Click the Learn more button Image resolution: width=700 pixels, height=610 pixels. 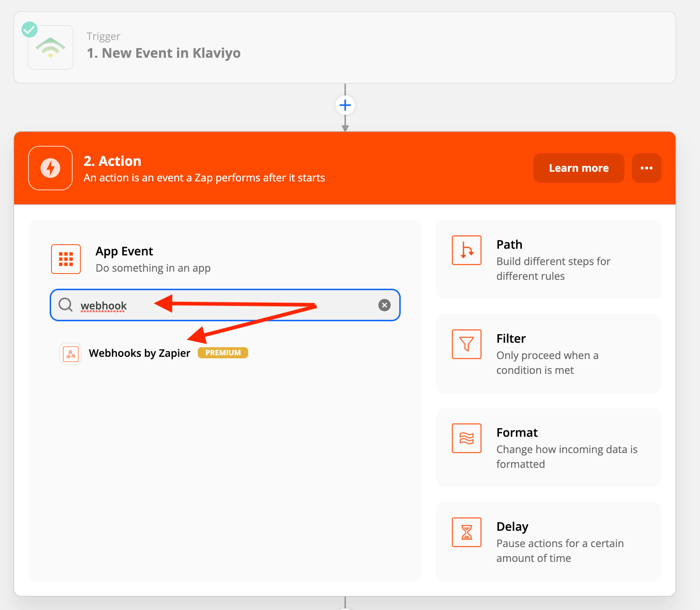click(x=579, y=168)
